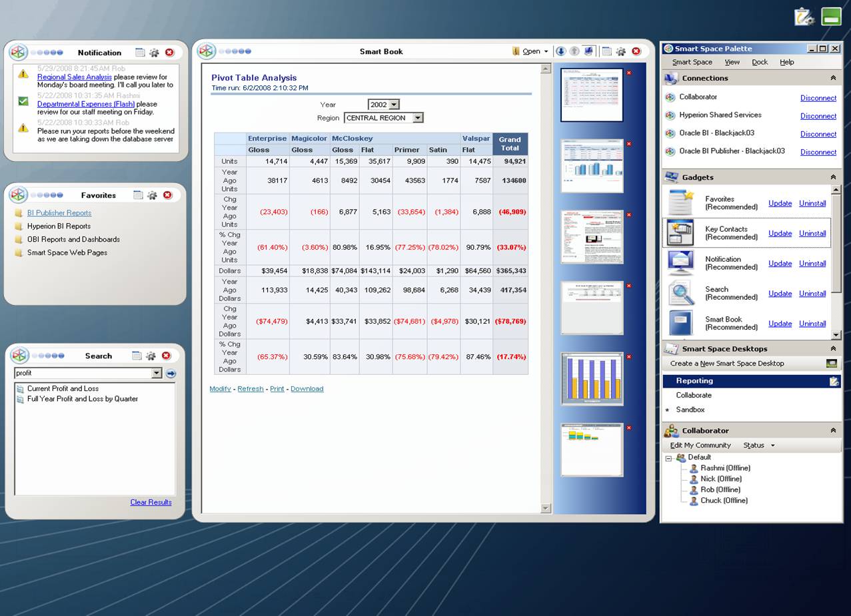The height and width of the screenshot is (616, 851).
Task: Collapse the Connections section
Action: tap(833, 78)
